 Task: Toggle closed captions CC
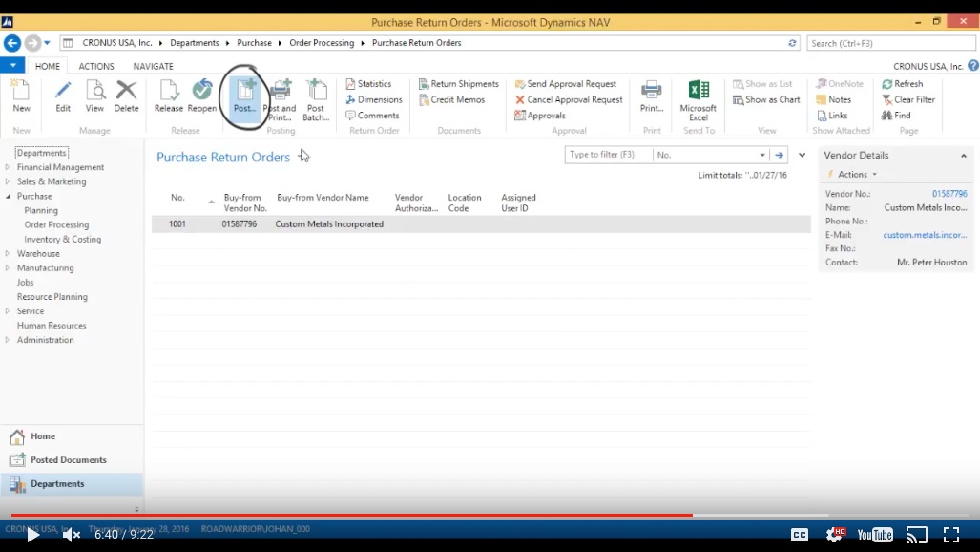(800, 535)
